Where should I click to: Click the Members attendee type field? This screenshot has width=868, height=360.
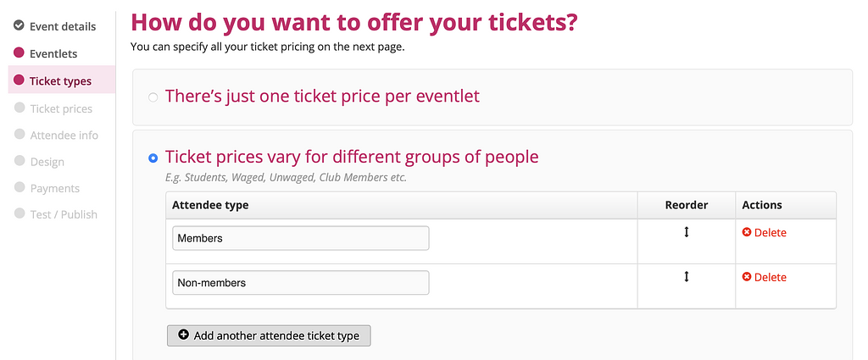[x=301, y=238]
